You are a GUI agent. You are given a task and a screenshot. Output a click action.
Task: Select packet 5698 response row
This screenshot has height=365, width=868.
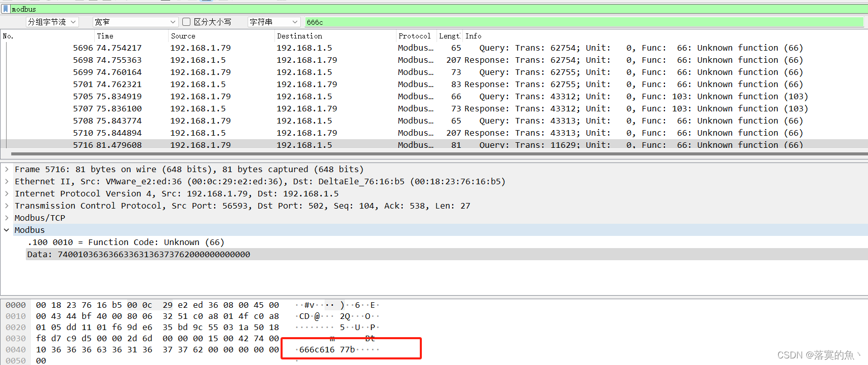434,60
